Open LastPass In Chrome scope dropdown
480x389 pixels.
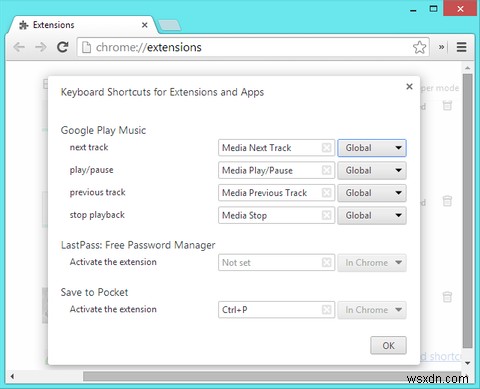point(372,263)
